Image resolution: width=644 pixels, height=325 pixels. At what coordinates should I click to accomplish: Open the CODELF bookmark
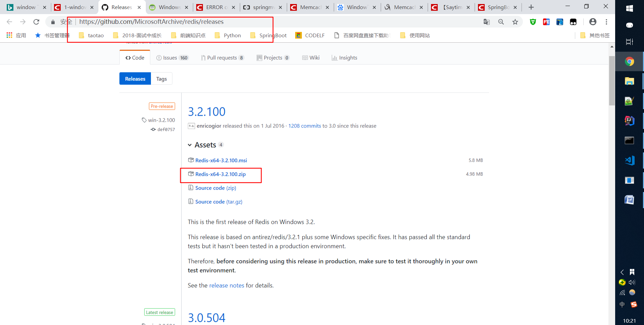click(310, 35)
